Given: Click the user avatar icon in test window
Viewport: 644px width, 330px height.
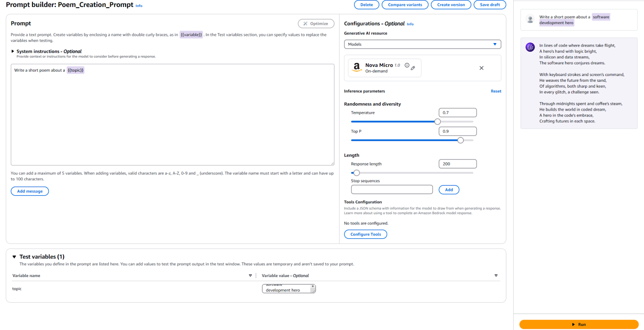Looking at the screenshot, I should point(530,19).
